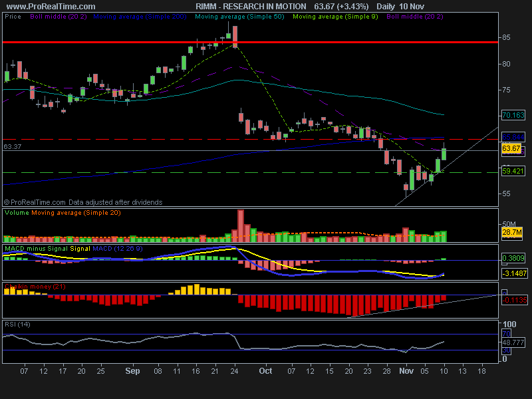Click the 05 date axis label

[424, 371]
